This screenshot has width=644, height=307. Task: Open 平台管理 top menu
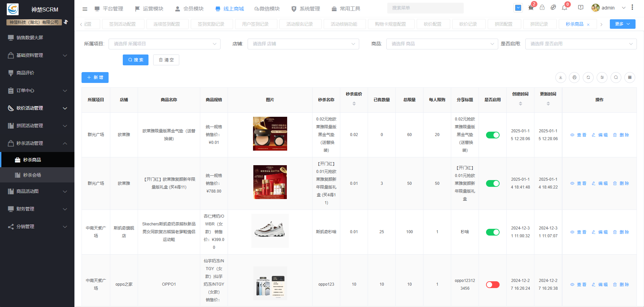click(109, 9)
